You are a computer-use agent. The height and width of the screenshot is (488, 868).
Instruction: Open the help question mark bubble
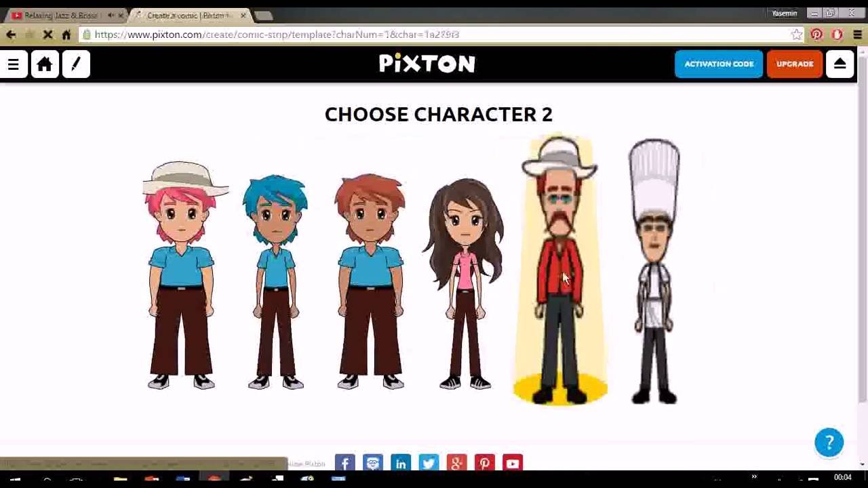pos(829,443)
